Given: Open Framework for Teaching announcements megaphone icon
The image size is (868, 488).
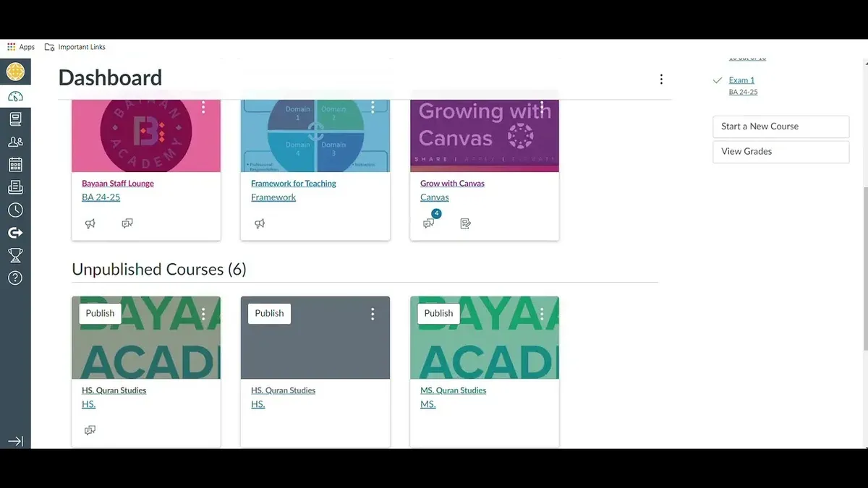Looking at the screenshot, I should [x=260, y=223].
